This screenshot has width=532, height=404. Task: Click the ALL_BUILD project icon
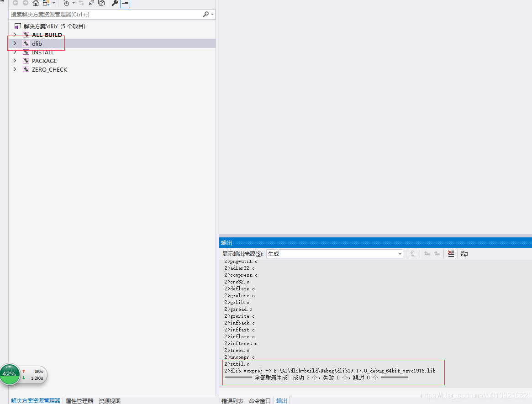point(26,35)
